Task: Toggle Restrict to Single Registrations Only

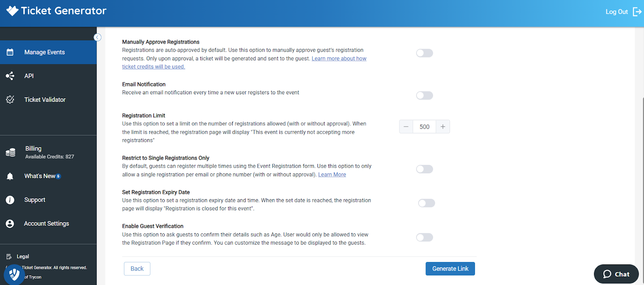Action: [424, 169]
